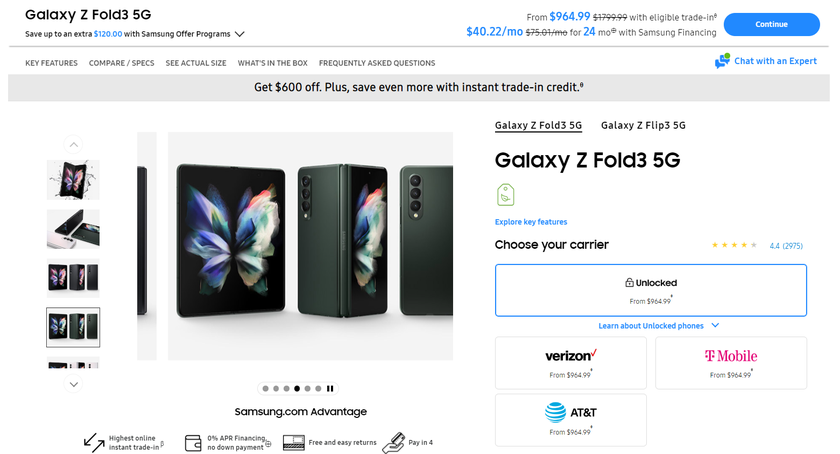Pause the image carousel autoplay
This screenshot has height=454, width=840.
[x=331, y=388]
